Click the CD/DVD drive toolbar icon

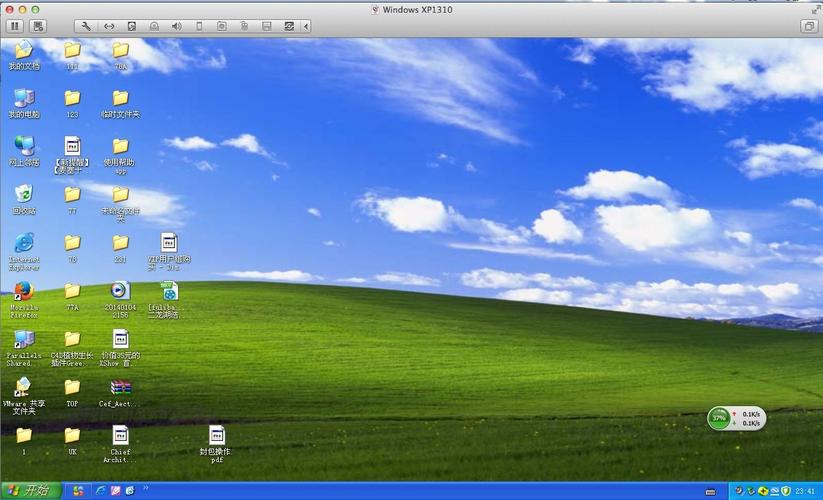154,26
